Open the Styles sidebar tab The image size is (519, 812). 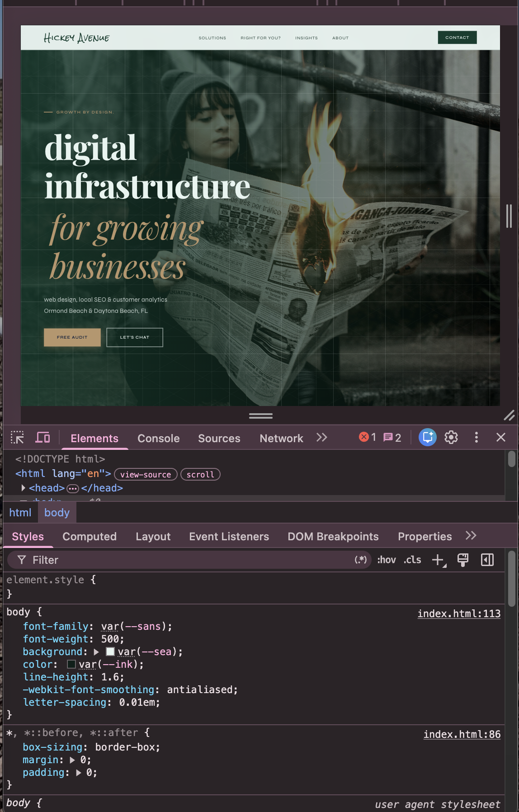tap(28, 536)
